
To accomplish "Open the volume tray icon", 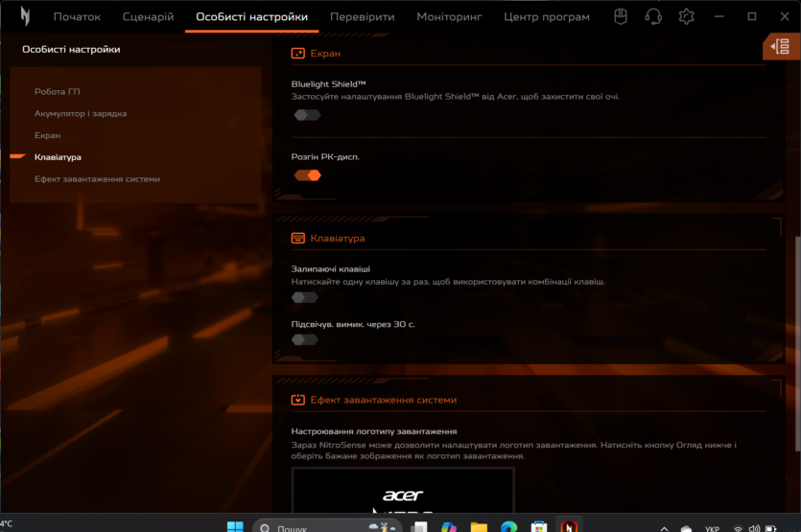I will pos(755,528).
